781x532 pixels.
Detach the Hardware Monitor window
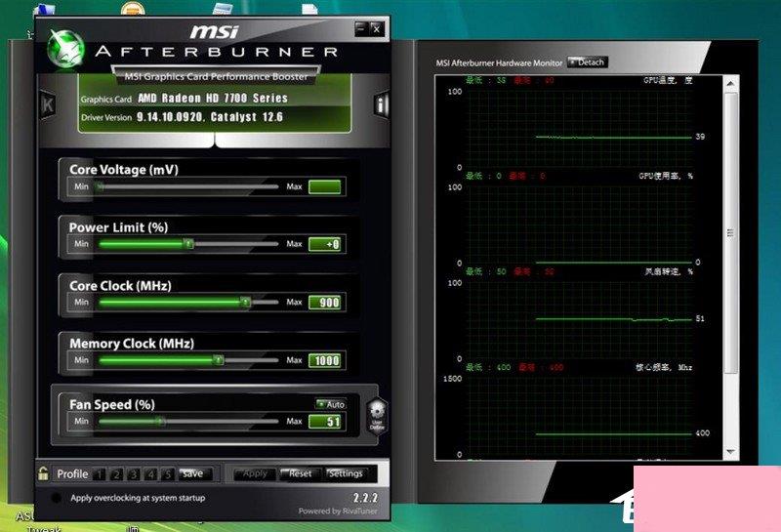click(x=588, y=62)
